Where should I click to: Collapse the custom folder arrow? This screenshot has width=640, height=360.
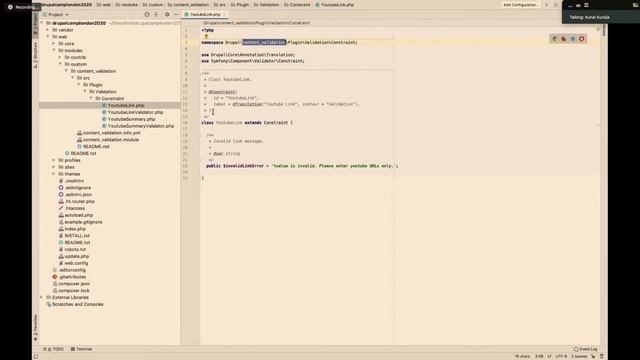60,64
